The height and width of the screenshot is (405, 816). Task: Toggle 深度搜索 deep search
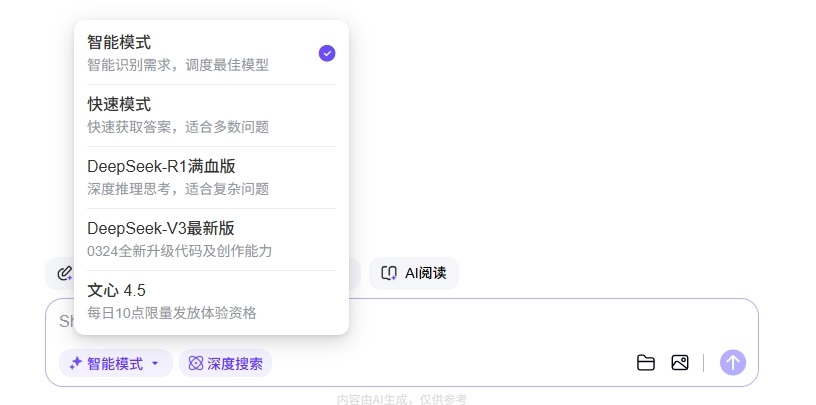(x=225, y=363)
